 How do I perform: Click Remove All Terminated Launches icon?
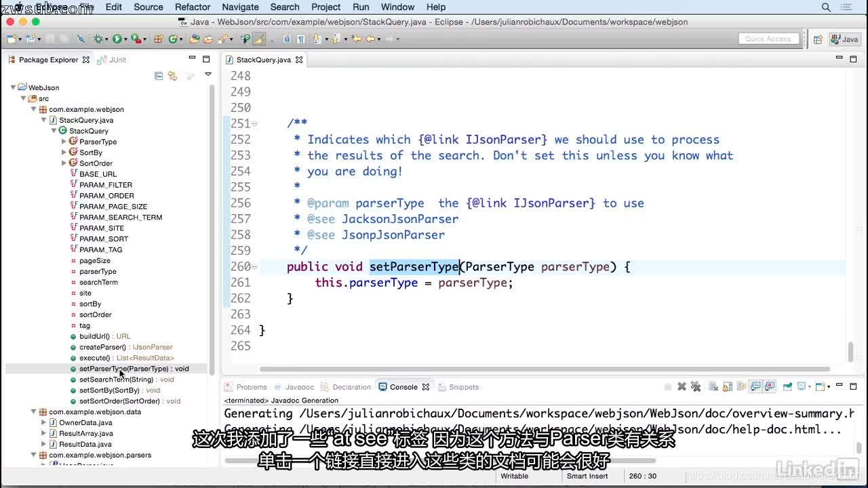pos(696,387)
